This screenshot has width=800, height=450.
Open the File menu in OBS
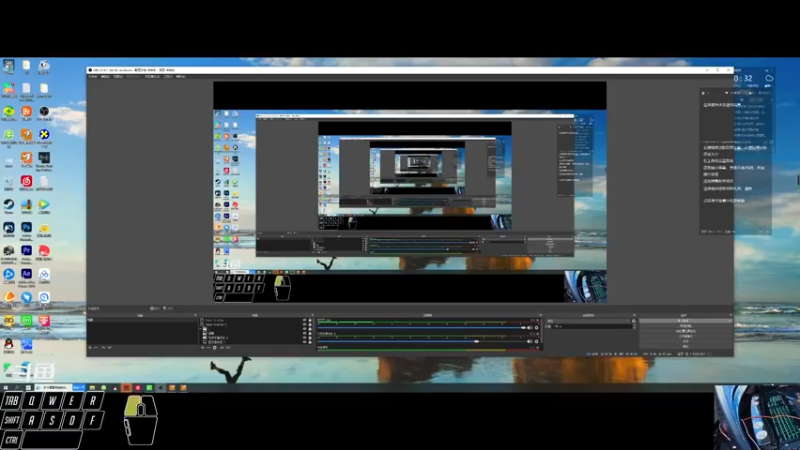[x=92, y=77]
